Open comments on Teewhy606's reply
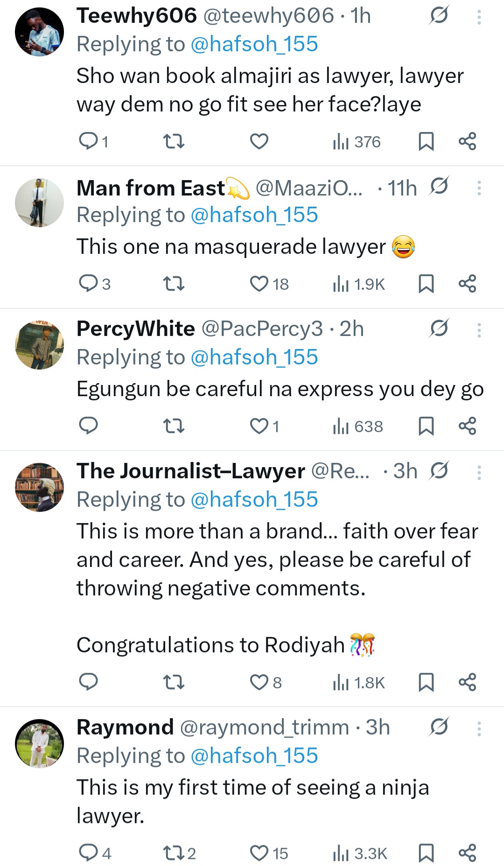This screenshot has height=866, width=504. coord(88,141)
